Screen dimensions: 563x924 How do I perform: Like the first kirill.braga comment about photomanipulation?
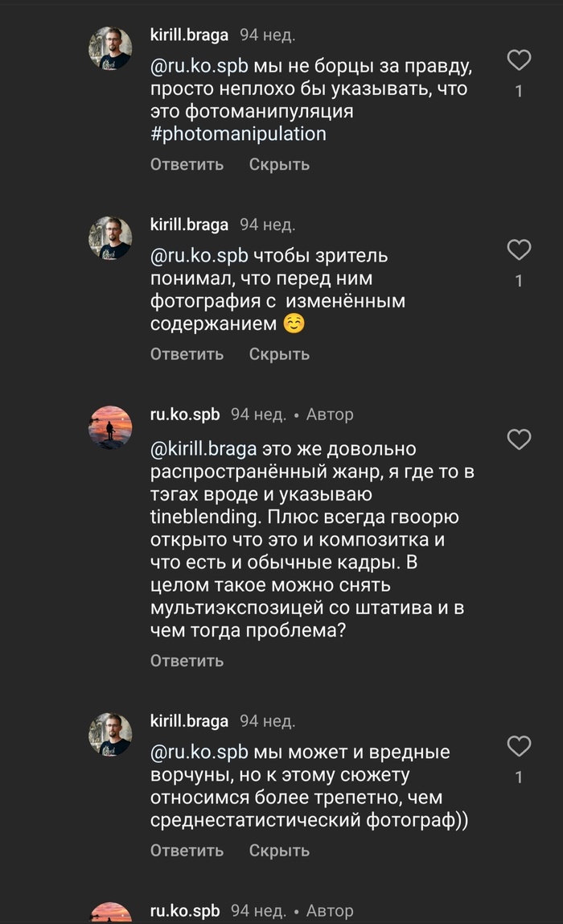coord(520,60)
